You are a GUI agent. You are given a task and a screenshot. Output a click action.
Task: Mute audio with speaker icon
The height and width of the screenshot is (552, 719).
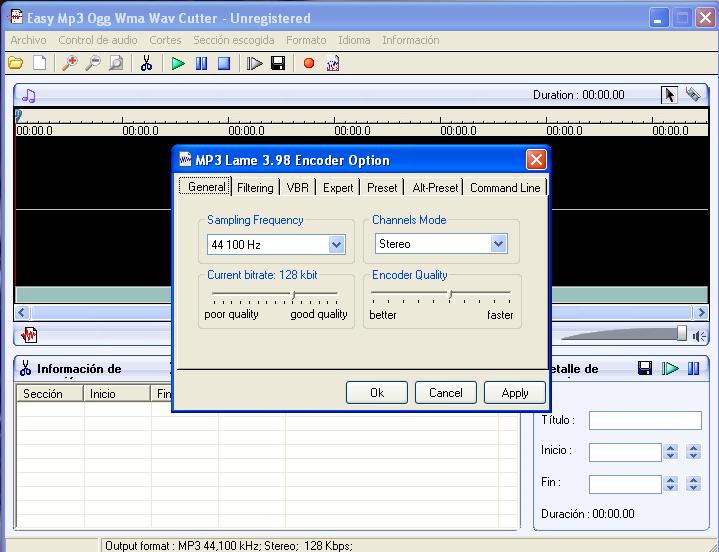click(699, 337)
